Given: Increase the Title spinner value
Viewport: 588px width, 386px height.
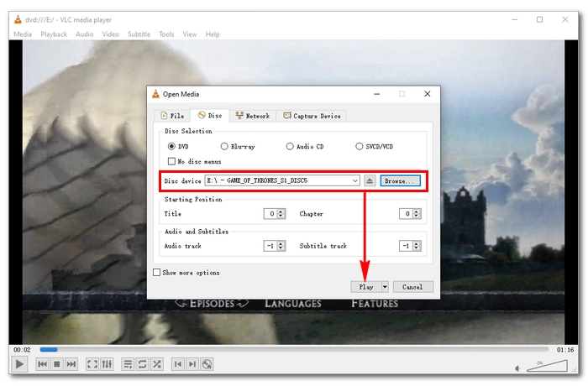Looking at the screenshot, I should coord(281,211).
